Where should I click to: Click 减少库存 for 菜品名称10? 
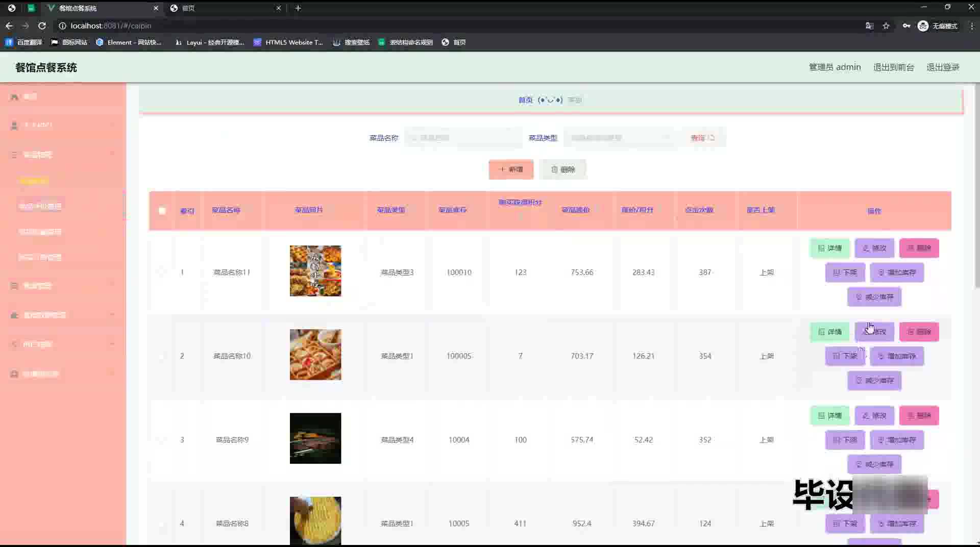(874, 381)
